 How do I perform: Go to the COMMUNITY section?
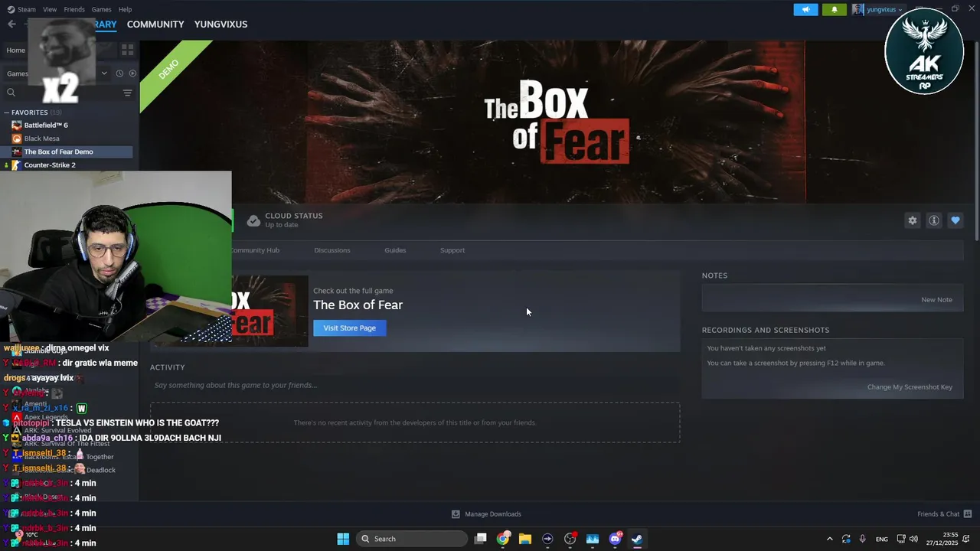(x=155, y=24)
